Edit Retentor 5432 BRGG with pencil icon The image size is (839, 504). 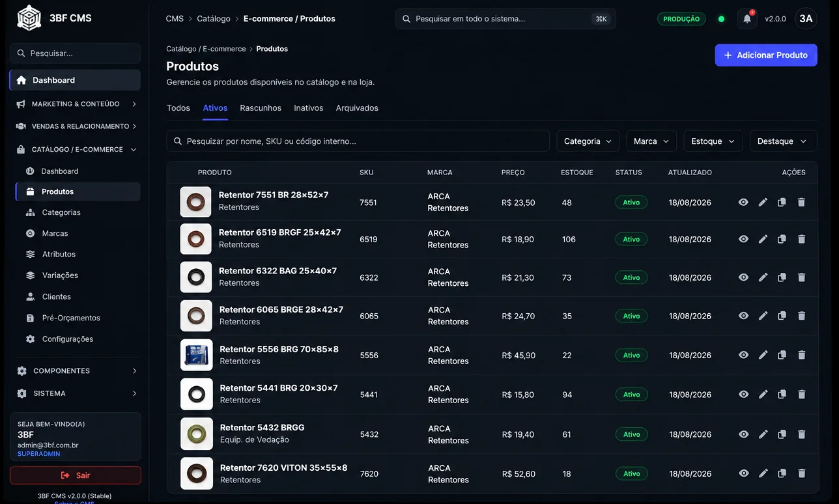tap(763, 434)
